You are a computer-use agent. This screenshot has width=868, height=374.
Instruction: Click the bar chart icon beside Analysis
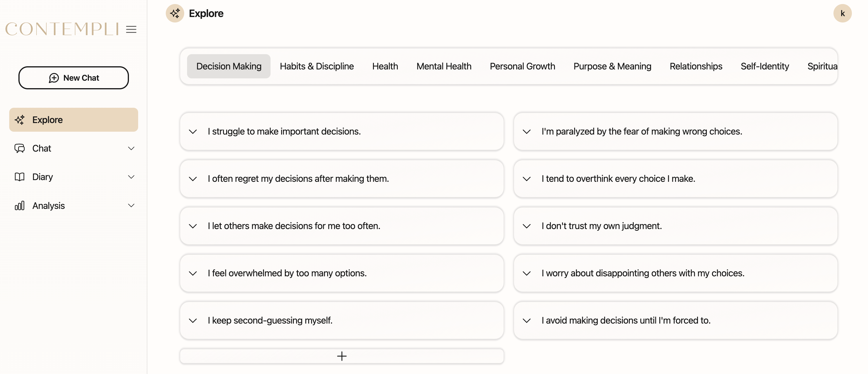coord(20,205)
